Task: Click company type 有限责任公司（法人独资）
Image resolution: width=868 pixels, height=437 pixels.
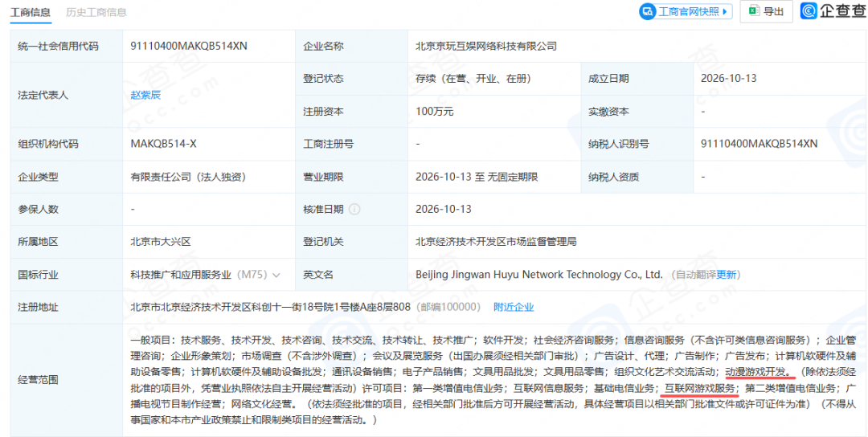Action: [x=188, y=177]
